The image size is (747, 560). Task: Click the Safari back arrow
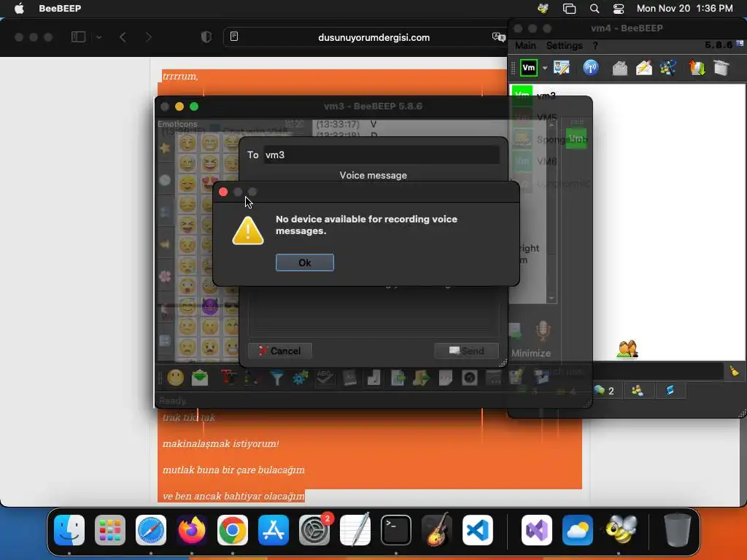123,37
